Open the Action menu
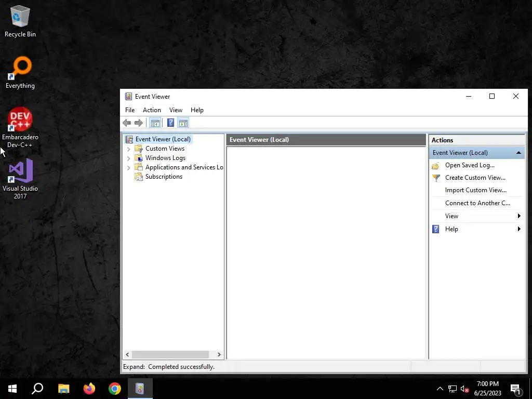Screen dimensions: 532x399 coord(152,110)
